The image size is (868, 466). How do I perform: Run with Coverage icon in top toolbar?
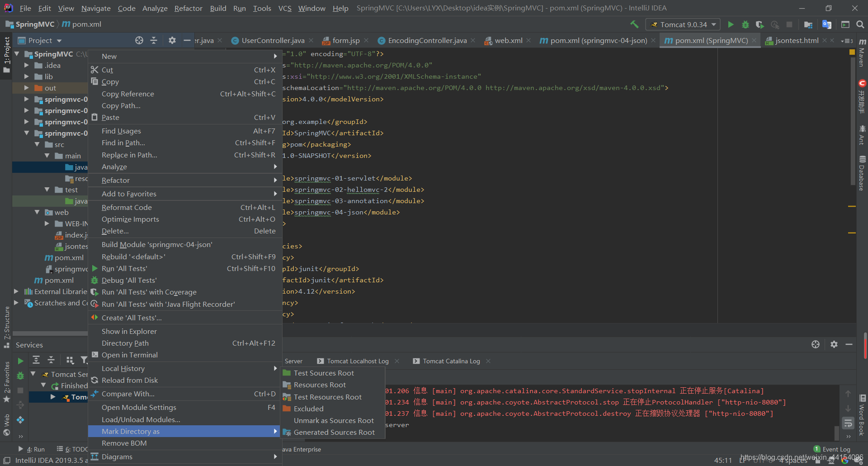pyautogui.click(x=760, y=24)
